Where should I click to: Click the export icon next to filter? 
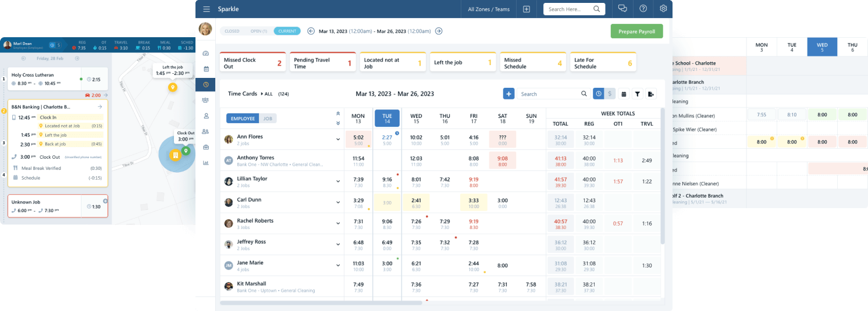click(651, 94)
